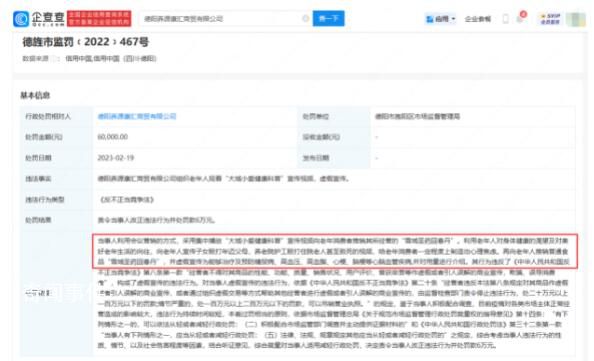Click the 违法事实 label cell
Image resolution: width=594 pixels, height=361 pixels.
click(56, 178)
